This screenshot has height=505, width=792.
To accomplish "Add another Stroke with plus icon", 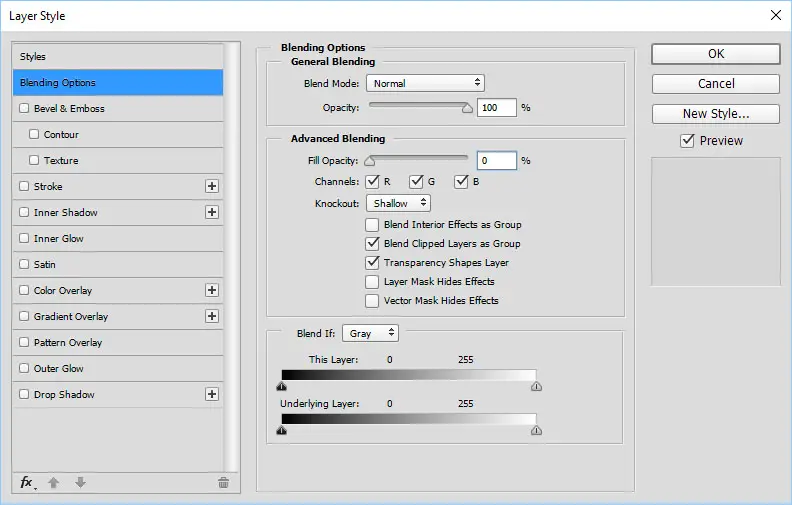I will 212,186.
